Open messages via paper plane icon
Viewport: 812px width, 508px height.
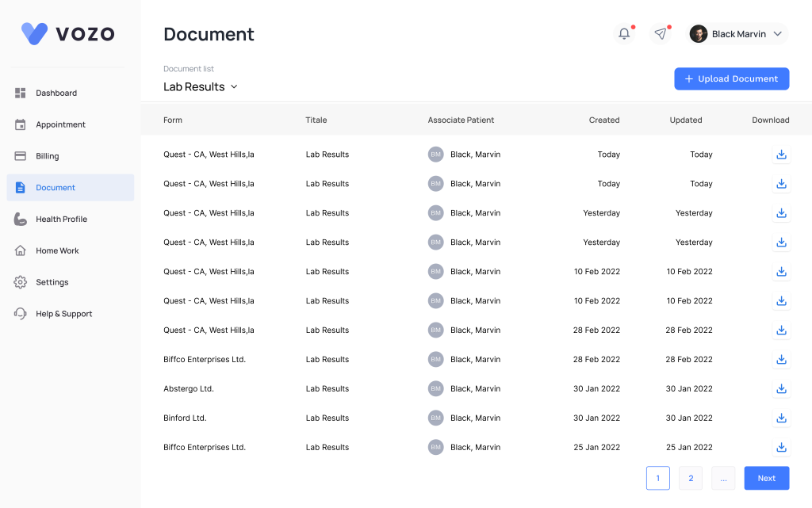click(x=660, y=33)
